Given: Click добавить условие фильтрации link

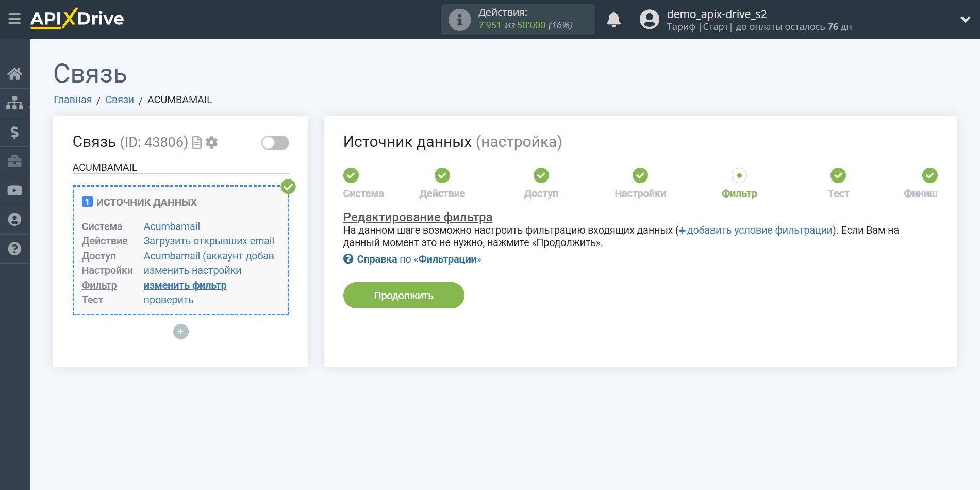Looking at the screenshot, I should 755,230.
